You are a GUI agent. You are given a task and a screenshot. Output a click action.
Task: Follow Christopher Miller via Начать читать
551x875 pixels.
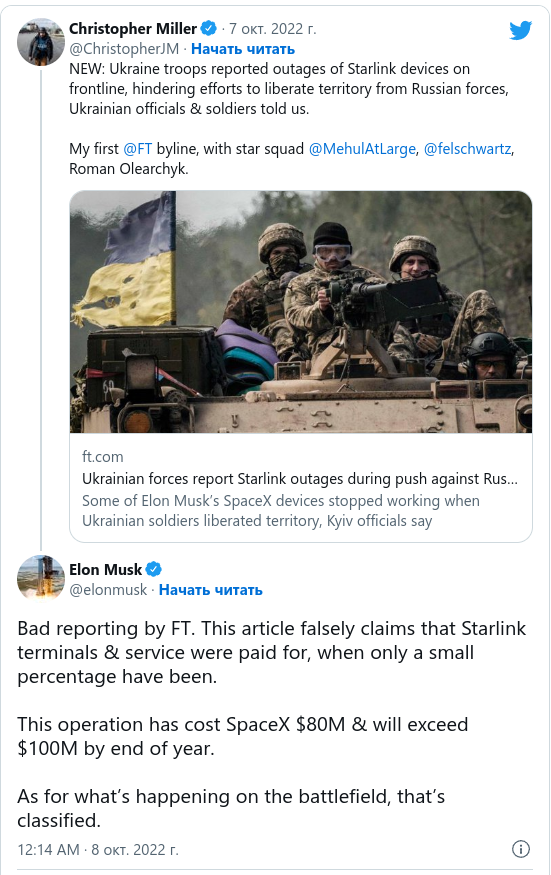pyautogui.click(x=243, y=49)
